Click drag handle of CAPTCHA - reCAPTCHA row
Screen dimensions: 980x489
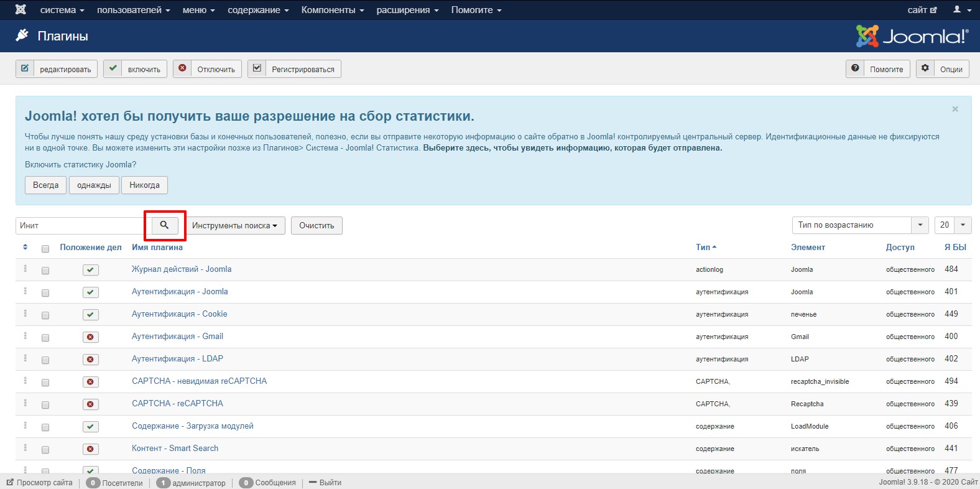(x=25, y=403)
